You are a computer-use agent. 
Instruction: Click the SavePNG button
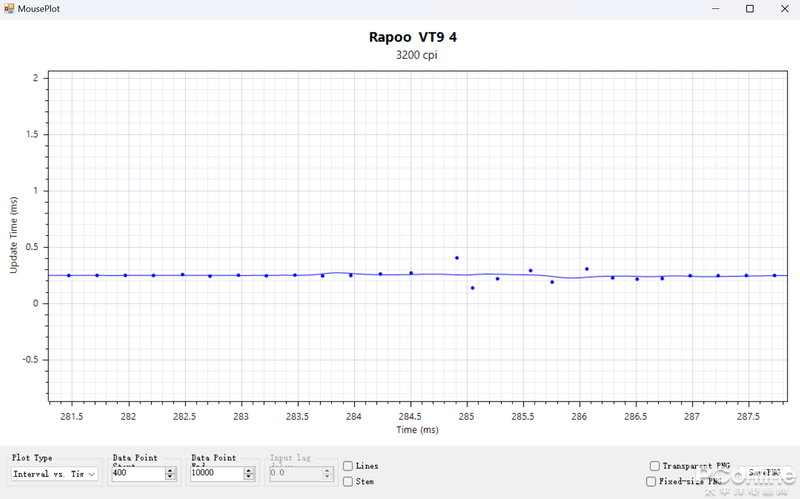click(763, 473)
